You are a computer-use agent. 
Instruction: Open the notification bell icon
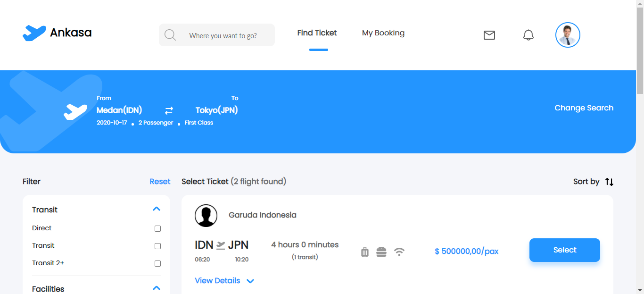click(528, 34)
